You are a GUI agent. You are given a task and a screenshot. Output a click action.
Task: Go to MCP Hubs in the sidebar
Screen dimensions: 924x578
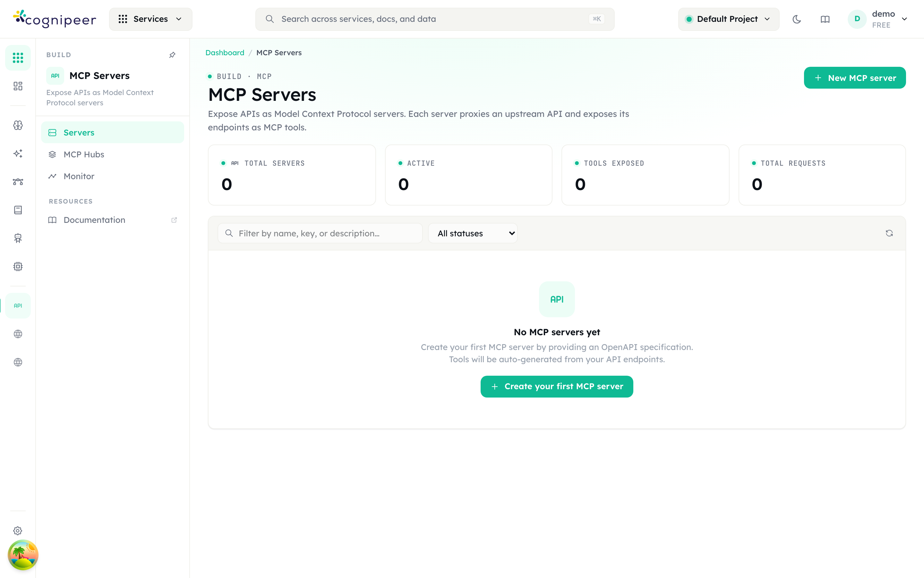[x=113, y=154]
